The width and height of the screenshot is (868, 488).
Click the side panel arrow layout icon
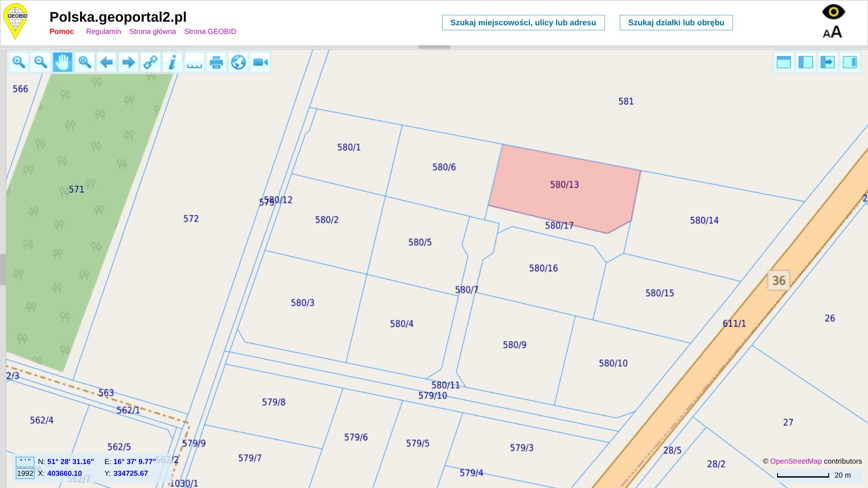click(828, 62)
